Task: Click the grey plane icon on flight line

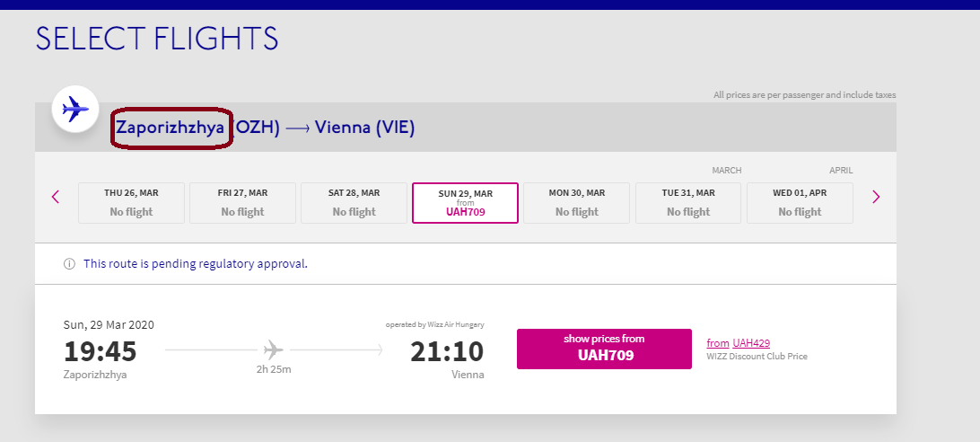Action: click(x=273, y=349)
